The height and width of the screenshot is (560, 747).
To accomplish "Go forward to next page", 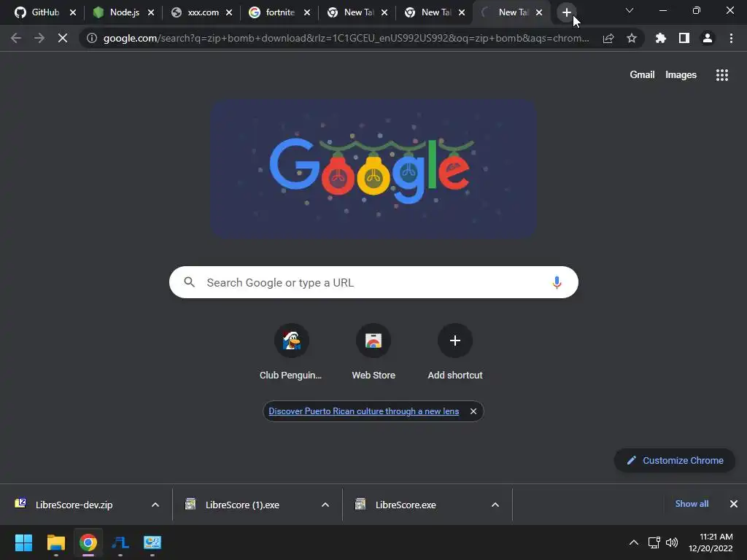I will click(x=39, y=38).
